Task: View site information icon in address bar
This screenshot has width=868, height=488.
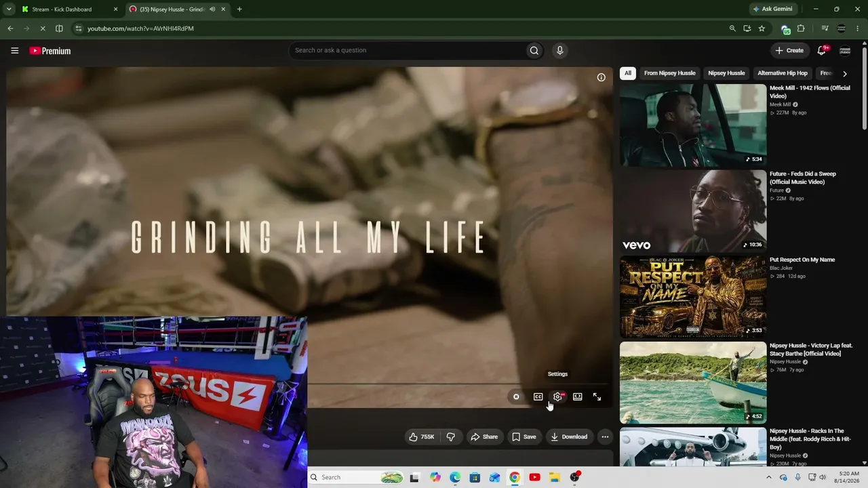Action: point(79,28)
